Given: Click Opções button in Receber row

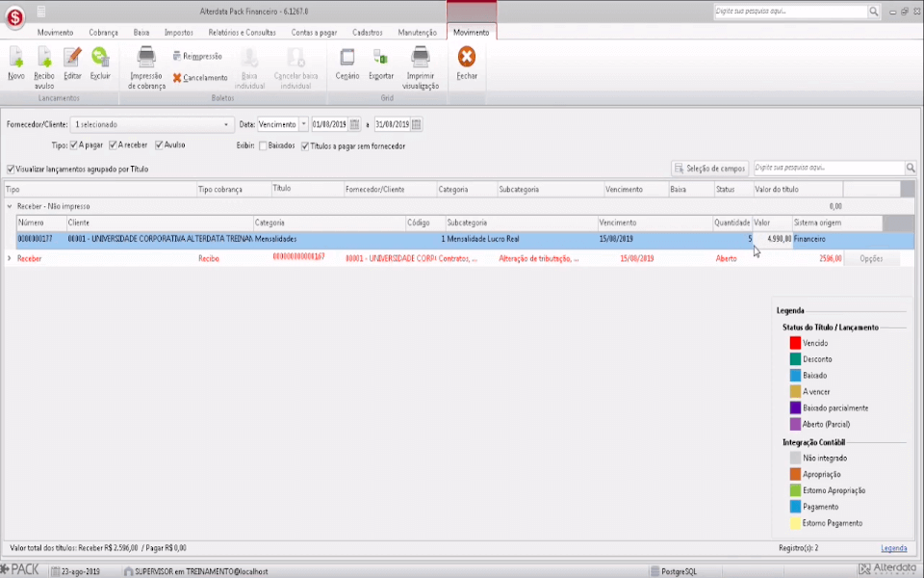Looking at the screenshot, I should pyautogui.click(x=871, y=258).
